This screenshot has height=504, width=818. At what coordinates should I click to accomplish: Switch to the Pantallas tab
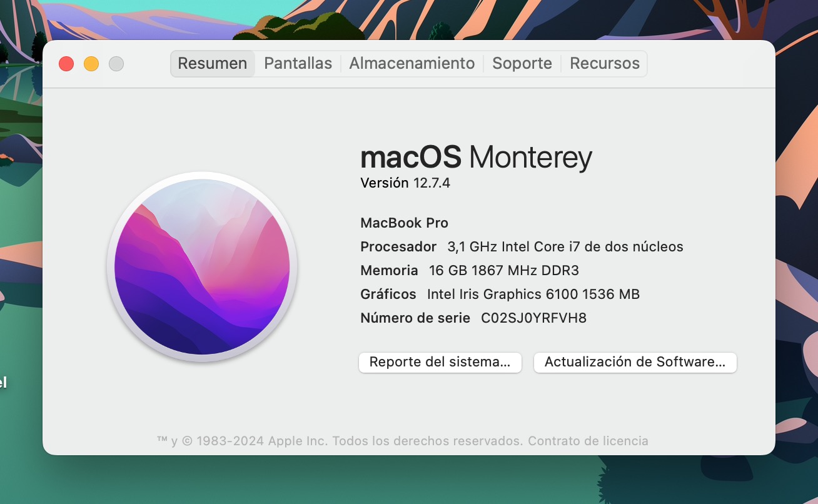(x=298, y=63)
